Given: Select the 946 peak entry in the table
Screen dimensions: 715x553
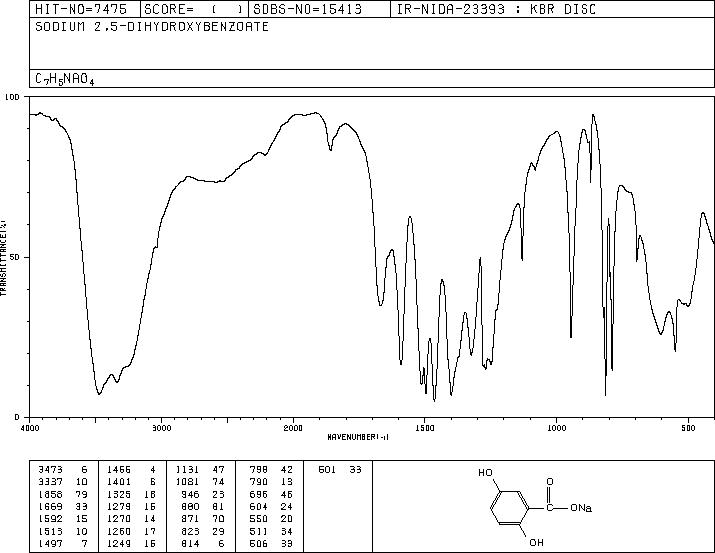Looking at the screenshot, I should tap(202, 494).
